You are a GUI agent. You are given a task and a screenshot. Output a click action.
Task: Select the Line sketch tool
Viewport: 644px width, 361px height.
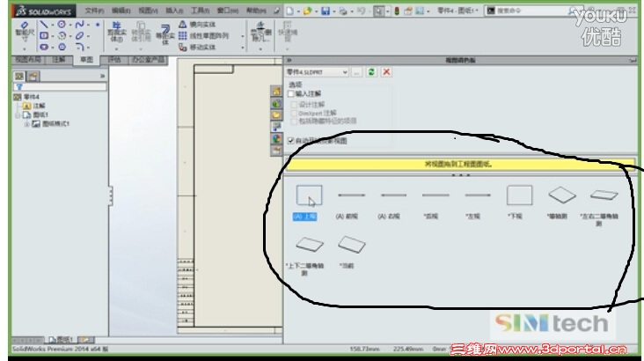point(43,25)
